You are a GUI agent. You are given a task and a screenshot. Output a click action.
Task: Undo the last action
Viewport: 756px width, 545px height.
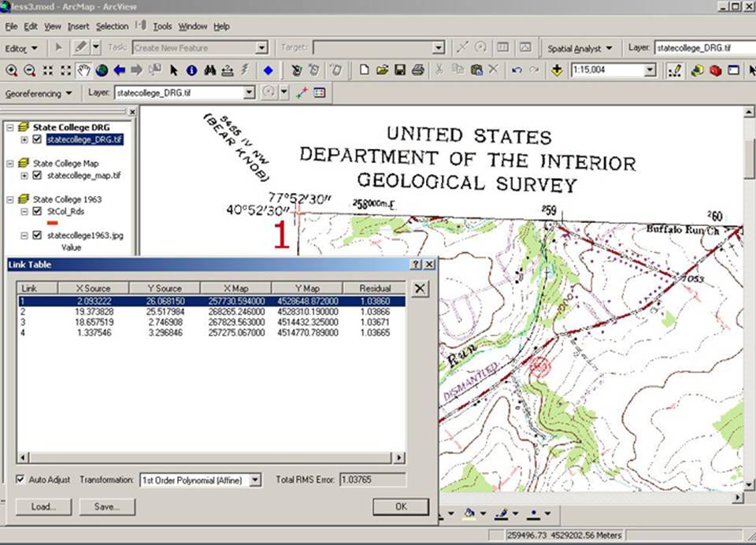pyautogui.click(x=517, y=70)
